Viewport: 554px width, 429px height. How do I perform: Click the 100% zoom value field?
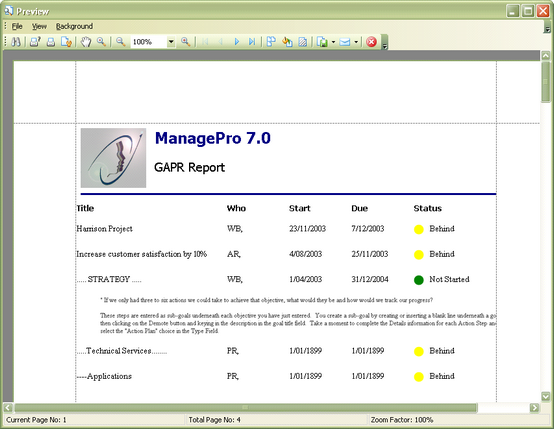click(149, 42)
